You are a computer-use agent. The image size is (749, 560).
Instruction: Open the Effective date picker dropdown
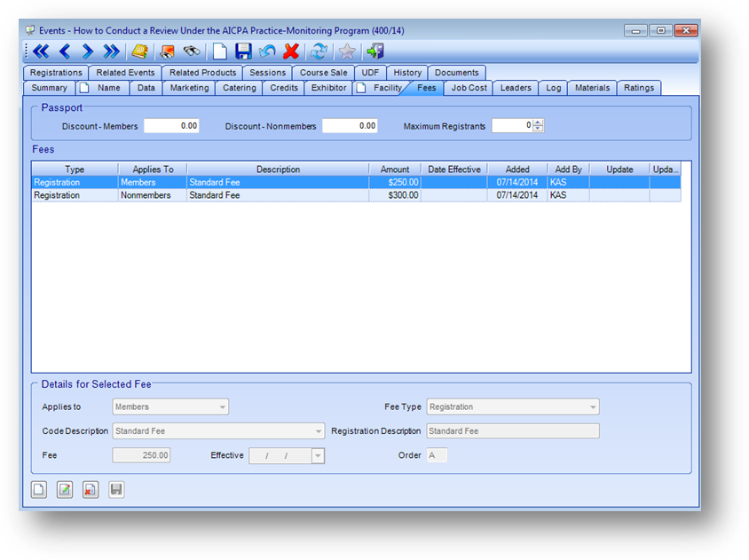coord(318,455)
